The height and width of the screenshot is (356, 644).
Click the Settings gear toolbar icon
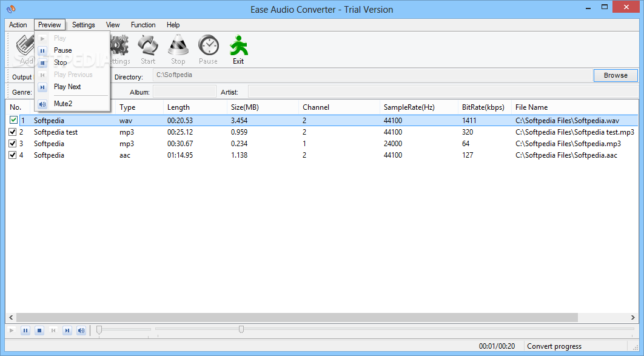click(120, 50)
